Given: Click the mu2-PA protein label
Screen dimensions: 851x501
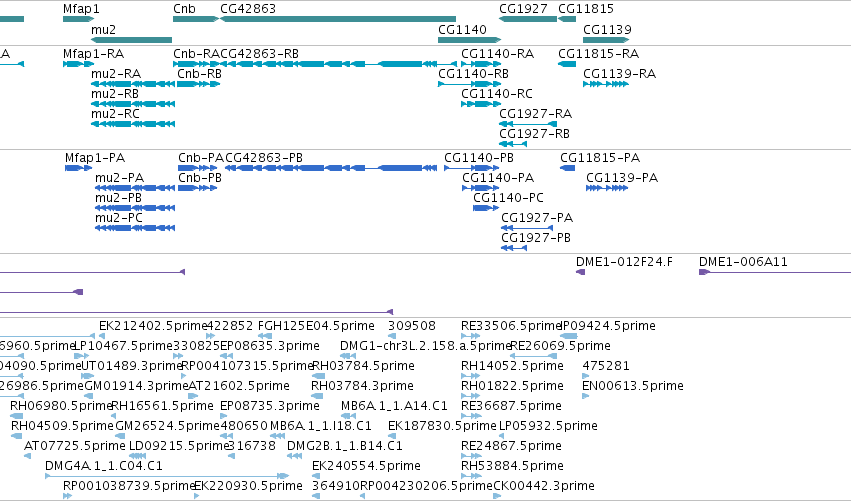Looking at the screenshot, I should [x=119, y=178].
